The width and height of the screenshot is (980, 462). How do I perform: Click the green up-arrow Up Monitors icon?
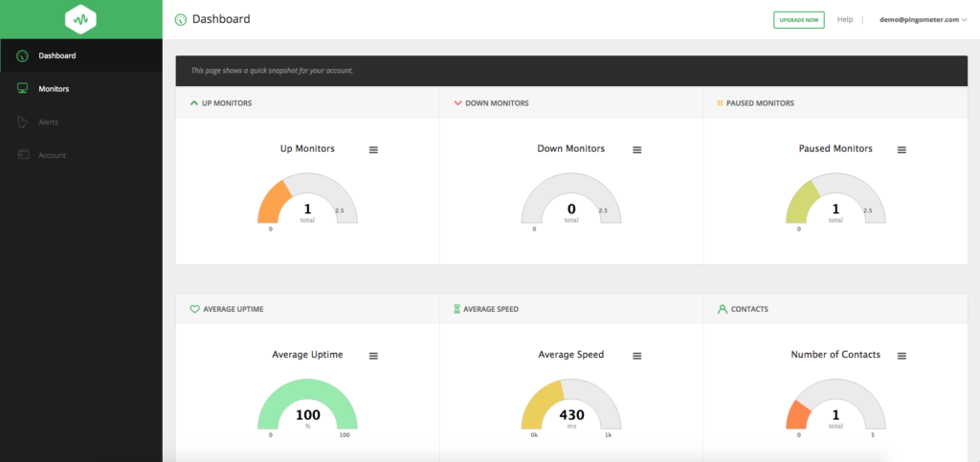click(194, 102)
